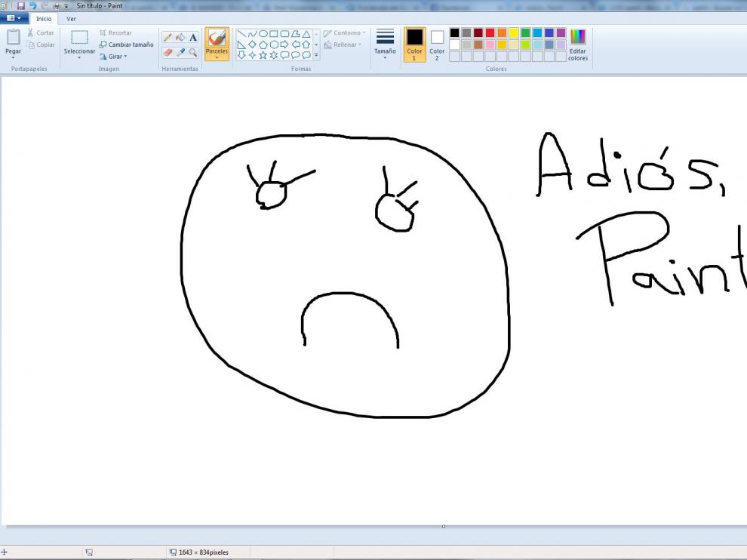The image size is (747, 560).
Task: Choose the Four-point star shape
Action: click(x=252, y=55)
